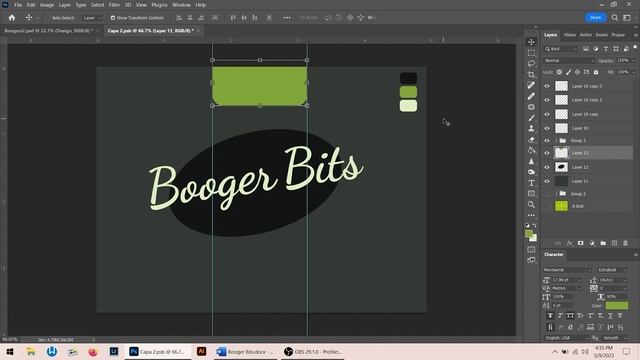Image resolution: width=640 pixels, height=360 pixels.
Task: Open OBS from the Windows taskbar
Action: tap(313, 352)
